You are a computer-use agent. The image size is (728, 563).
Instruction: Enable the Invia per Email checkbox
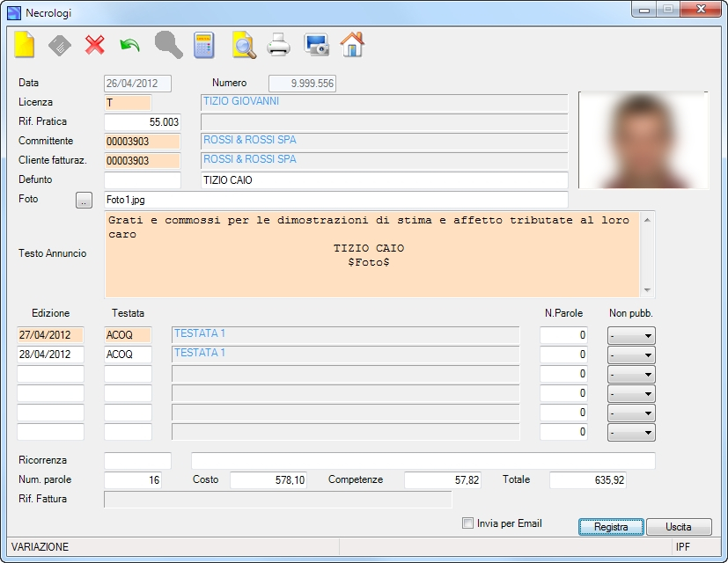(x=467, y=523)
